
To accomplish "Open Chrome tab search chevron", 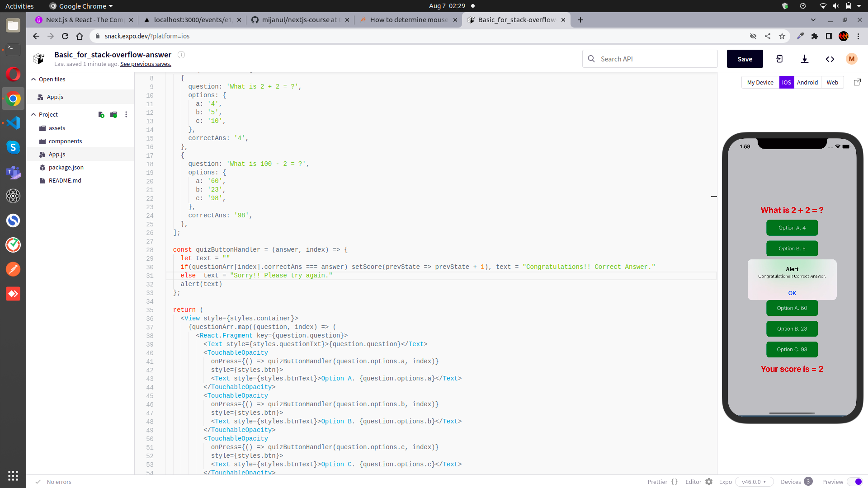I will tap(813, 20).
